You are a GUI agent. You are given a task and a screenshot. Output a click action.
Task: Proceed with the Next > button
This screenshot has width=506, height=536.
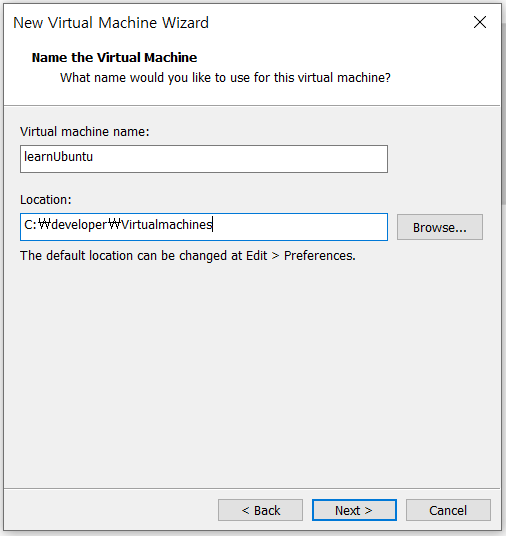point(354,510)
